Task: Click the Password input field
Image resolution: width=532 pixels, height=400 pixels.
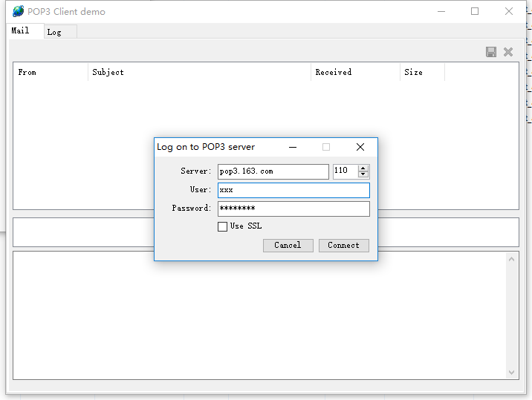Action: (293, 209)
